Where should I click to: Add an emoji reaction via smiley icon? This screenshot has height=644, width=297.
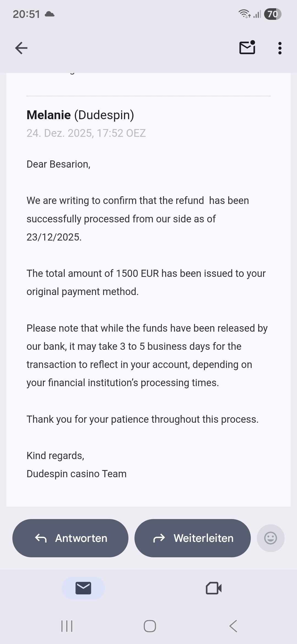pos(270,538)
